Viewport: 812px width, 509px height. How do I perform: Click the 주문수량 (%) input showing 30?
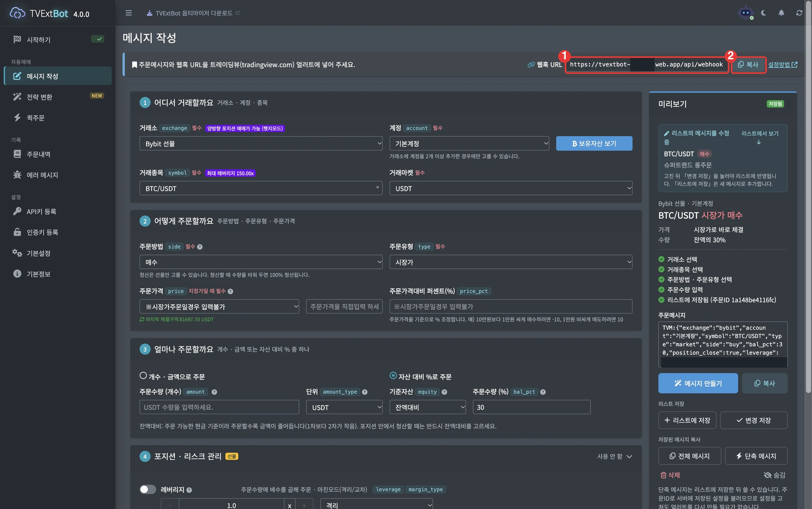[532, 407]
